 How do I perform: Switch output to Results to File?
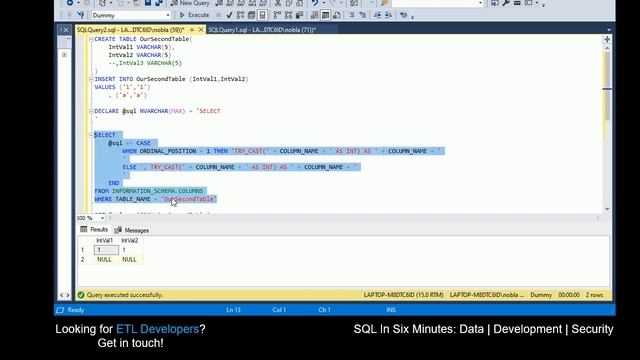tap(337, 15)
